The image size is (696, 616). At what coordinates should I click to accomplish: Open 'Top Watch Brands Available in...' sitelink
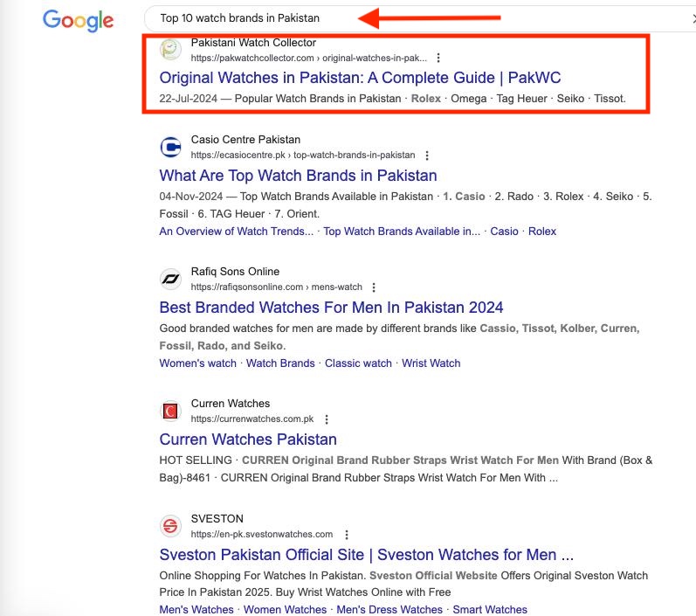(401, 232)
